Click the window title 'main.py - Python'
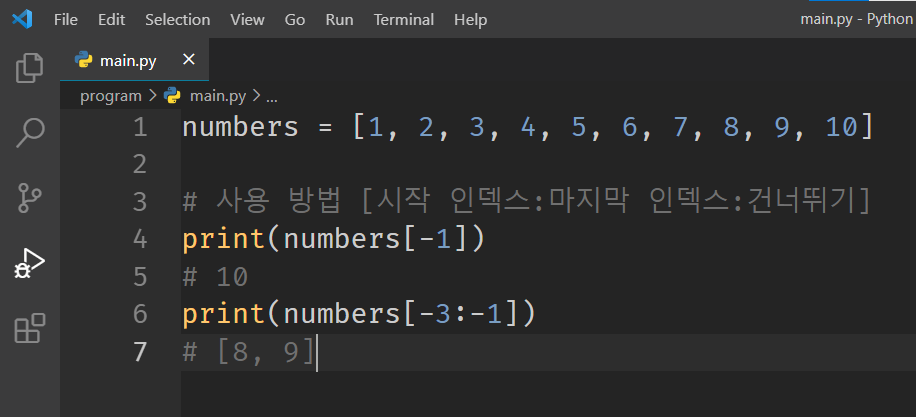 coord(856,19)
